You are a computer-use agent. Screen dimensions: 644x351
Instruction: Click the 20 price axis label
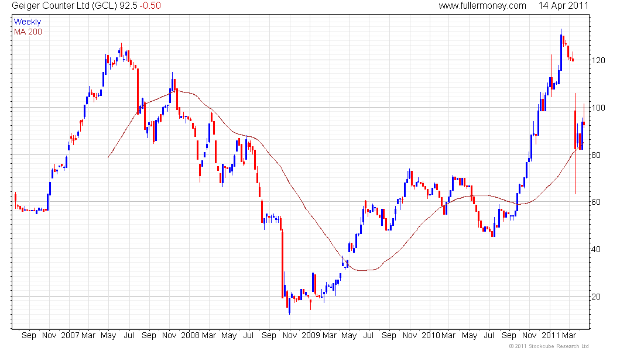(x=596, y=297)
